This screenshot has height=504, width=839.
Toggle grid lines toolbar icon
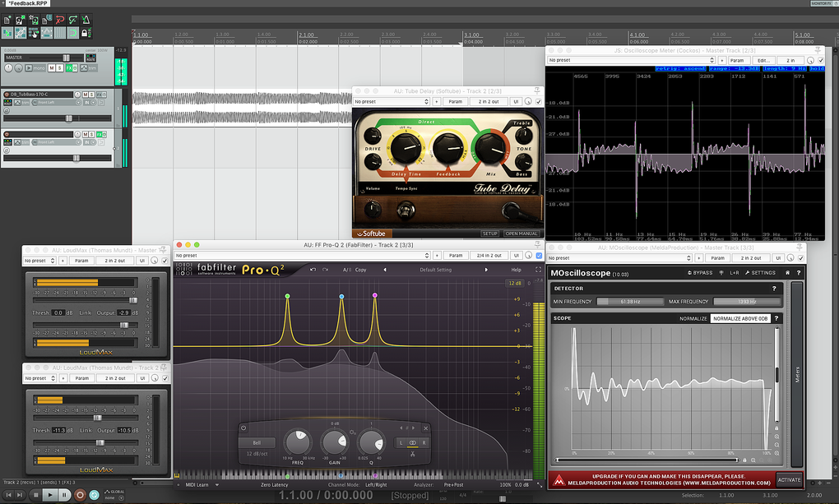[59, 33]
